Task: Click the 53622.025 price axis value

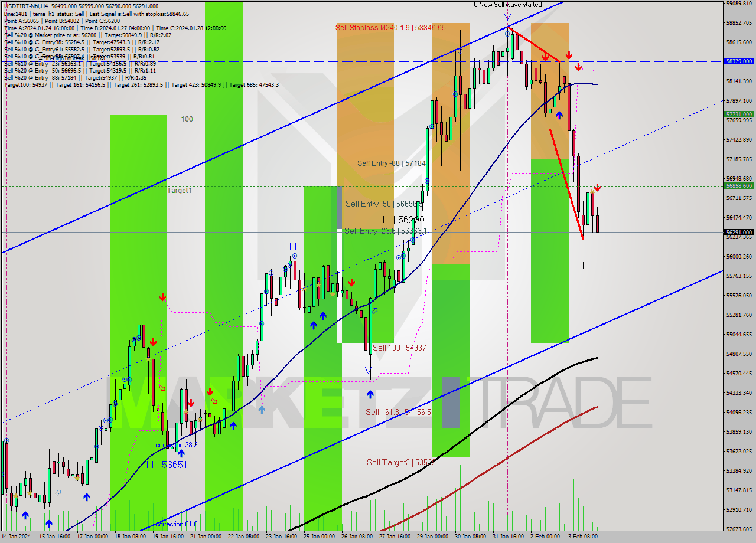Action: tap(739, 451)
